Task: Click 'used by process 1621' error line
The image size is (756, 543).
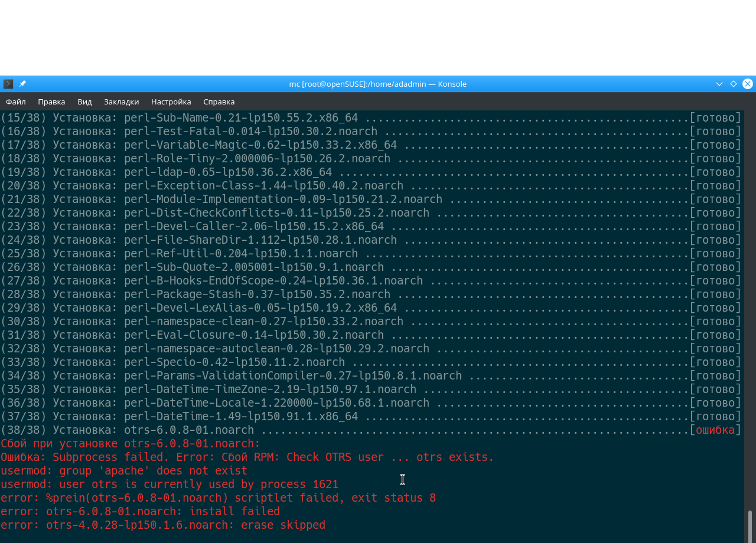Action: click(x=170, y=484)
